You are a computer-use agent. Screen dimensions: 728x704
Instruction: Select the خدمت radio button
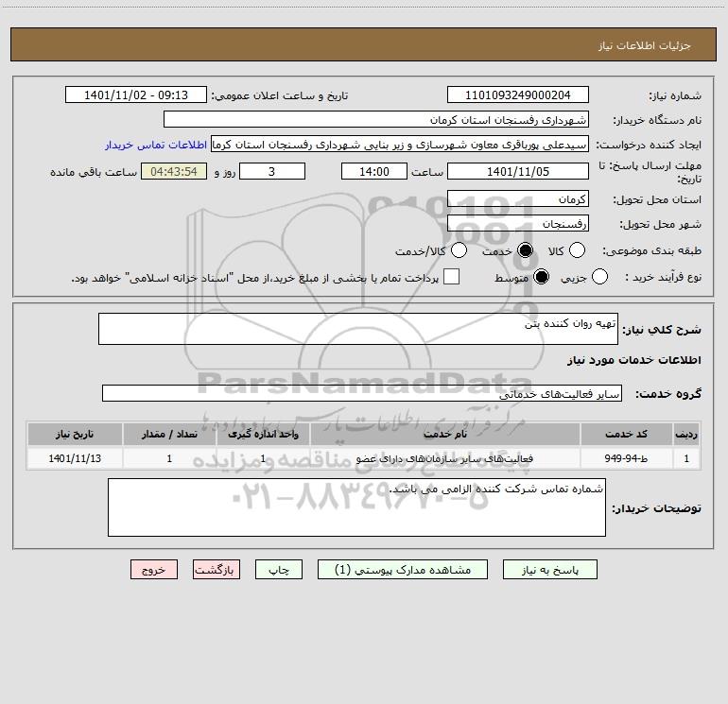point(525,250)
